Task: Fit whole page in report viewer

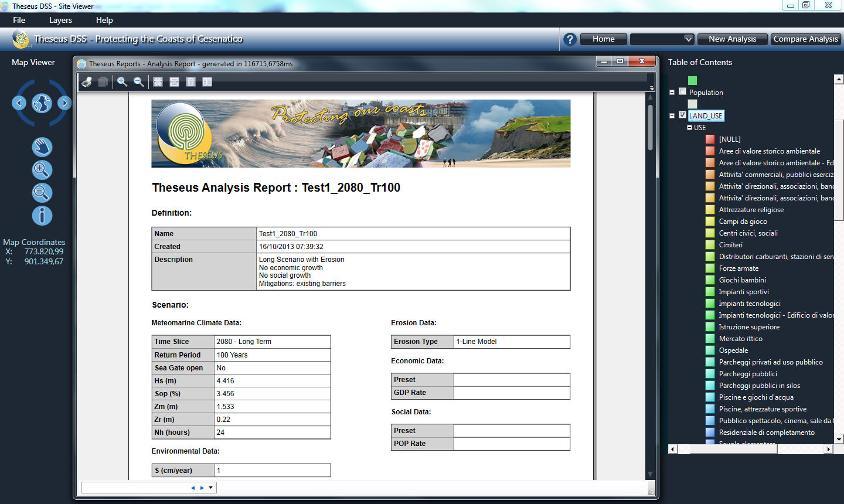Action: [158, 82]
